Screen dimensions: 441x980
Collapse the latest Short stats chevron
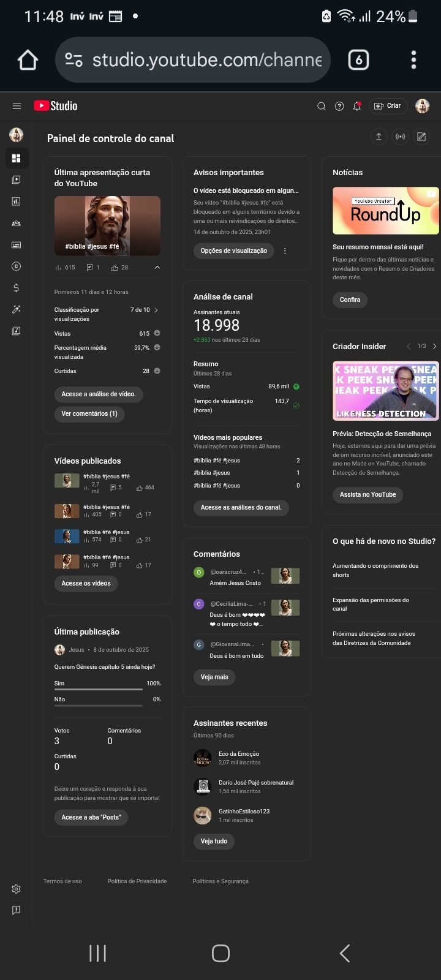[x=157, y=267]
